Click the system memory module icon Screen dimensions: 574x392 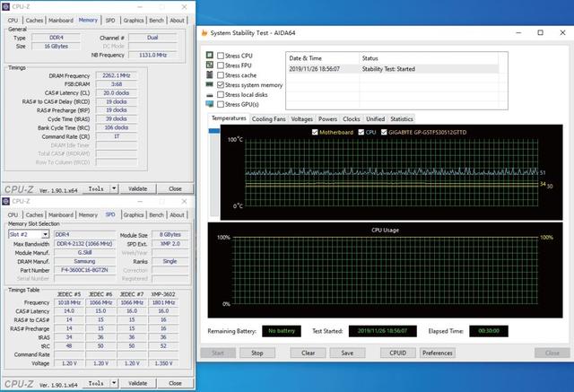tap(209, 84)
